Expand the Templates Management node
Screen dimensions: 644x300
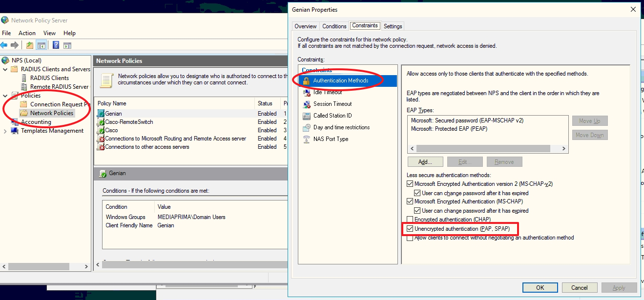pyautogui.click(x=5, y=131)
